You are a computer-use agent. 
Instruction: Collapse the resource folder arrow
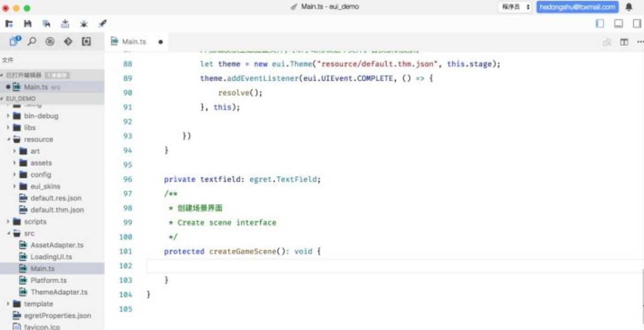click(8, 140)
